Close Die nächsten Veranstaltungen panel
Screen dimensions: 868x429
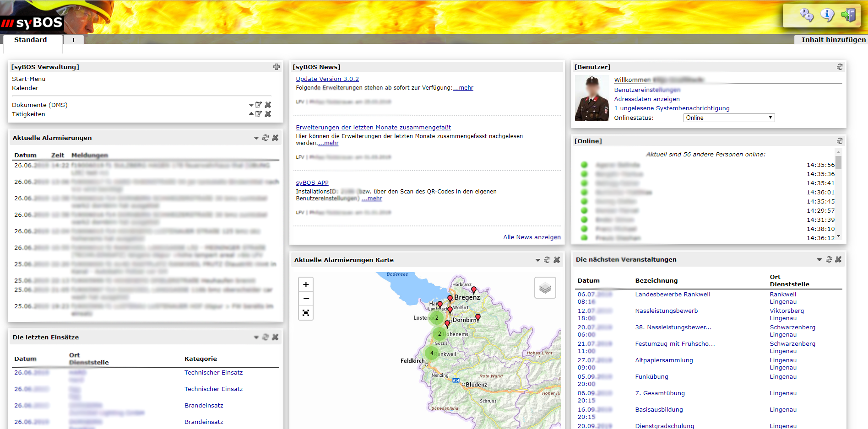point(838,259)
